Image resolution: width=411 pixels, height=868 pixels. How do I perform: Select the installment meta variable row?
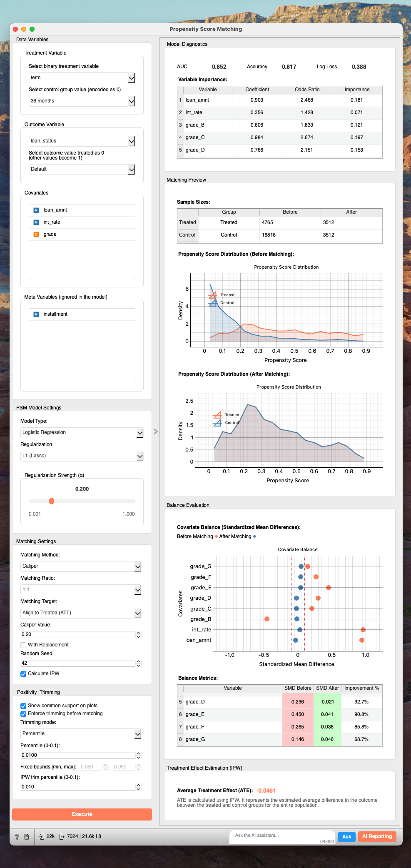[x=82, y=314]
